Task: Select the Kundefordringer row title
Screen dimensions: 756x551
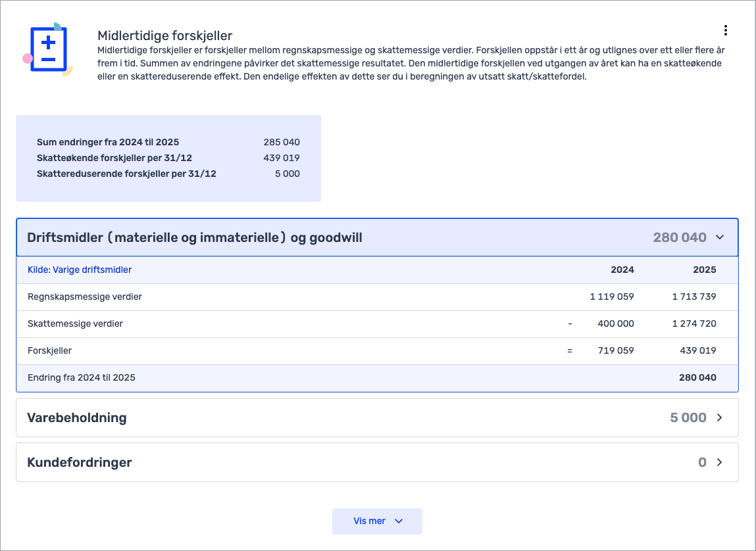Action: point(80,462)
